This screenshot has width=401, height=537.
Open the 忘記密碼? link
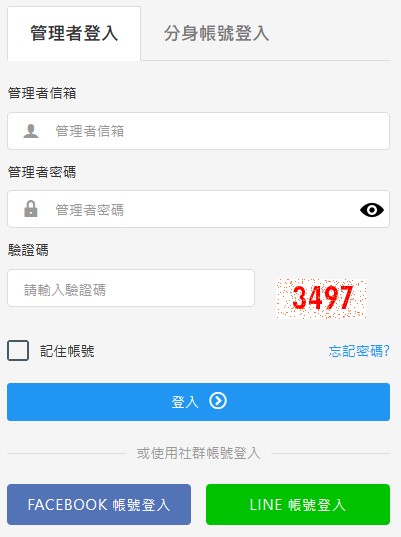click(x=359, y=351)
